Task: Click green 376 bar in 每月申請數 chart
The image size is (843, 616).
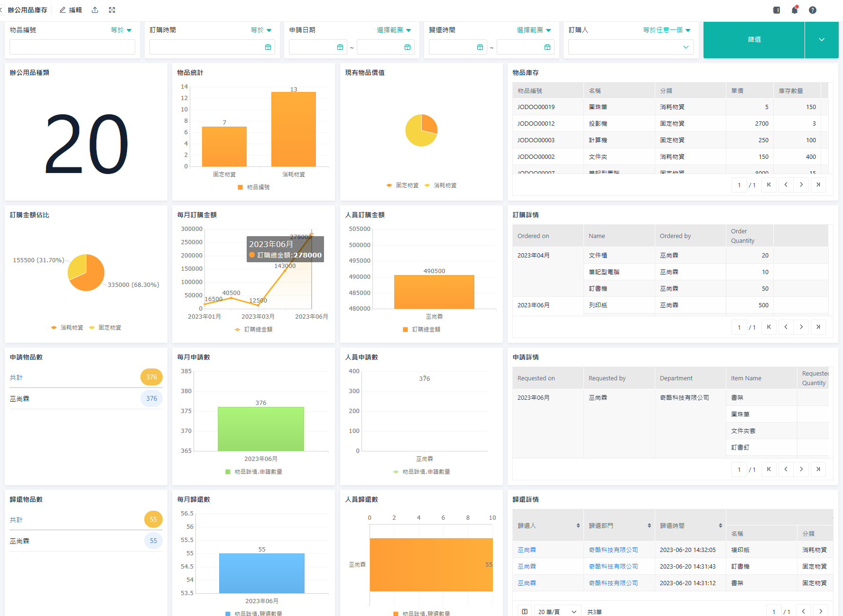Action: [261, 429]
